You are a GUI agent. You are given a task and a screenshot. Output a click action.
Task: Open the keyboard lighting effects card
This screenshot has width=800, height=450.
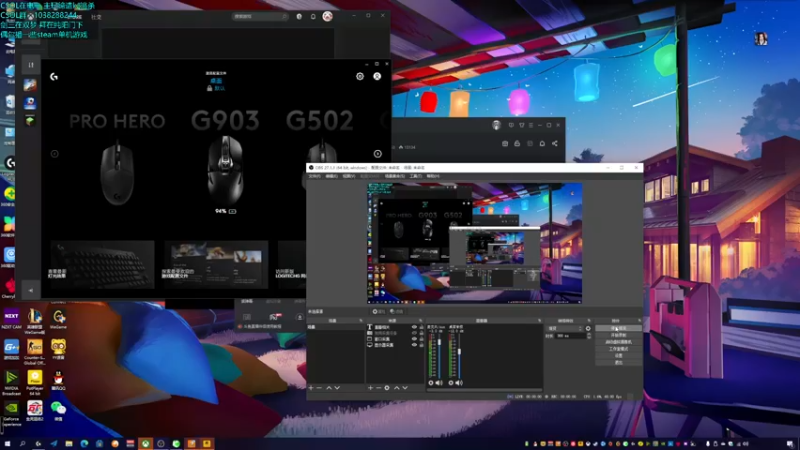pos(102,264)
